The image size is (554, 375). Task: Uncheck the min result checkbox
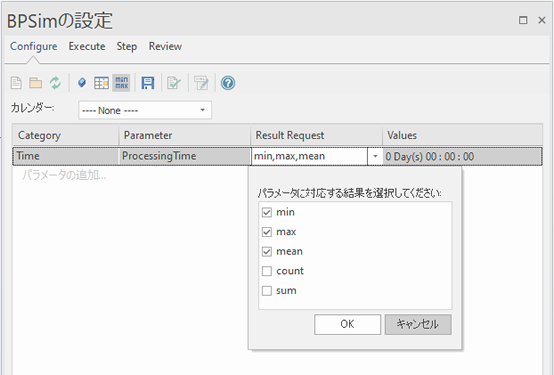(267, 212)
